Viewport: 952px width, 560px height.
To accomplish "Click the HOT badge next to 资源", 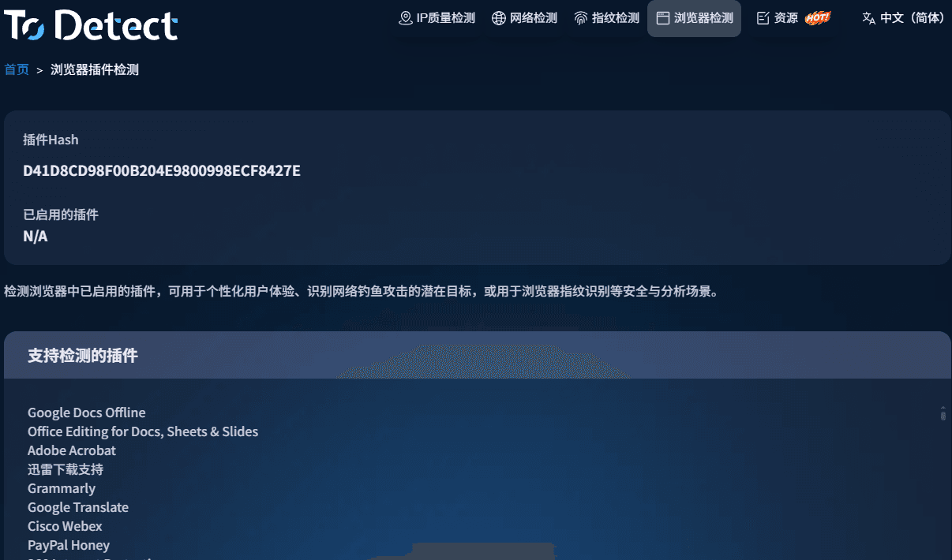I will pyautogui.click(x=818, y=17).
